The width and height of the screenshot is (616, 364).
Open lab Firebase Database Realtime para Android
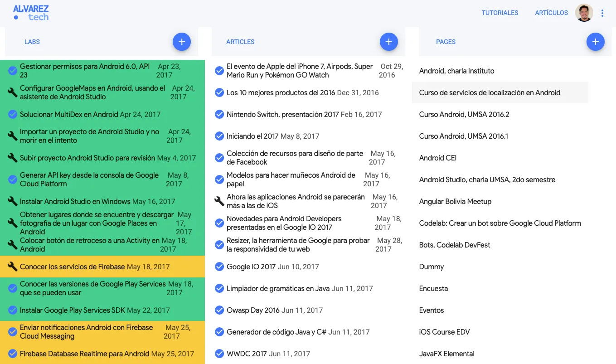pyautogui.click(x=84, y=354)
